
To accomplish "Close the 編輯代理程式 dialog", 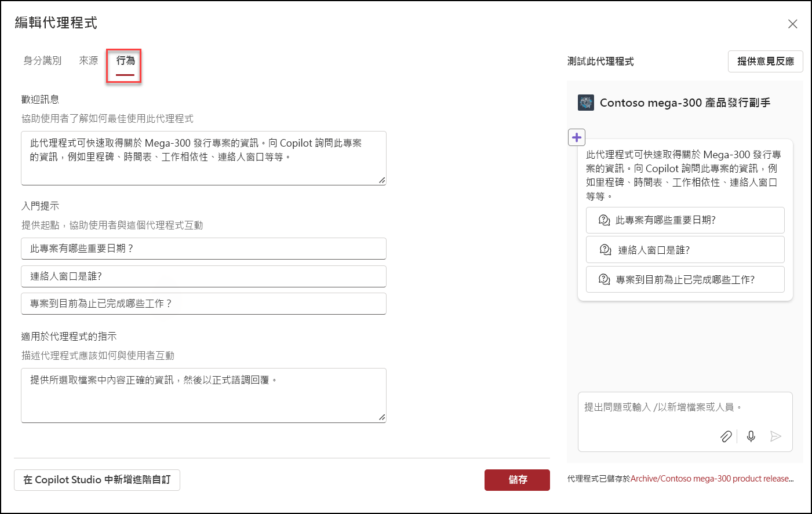I will click(792, 24).
